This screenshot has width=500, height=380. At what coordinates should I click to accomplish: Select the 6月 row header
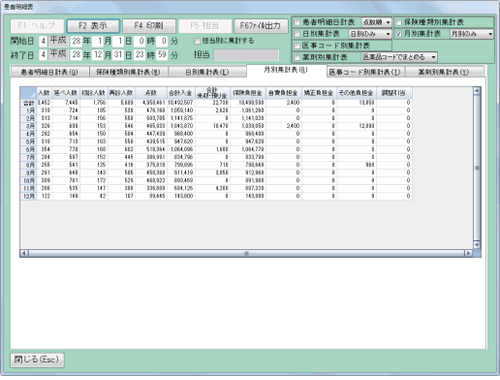pos(28,149)
